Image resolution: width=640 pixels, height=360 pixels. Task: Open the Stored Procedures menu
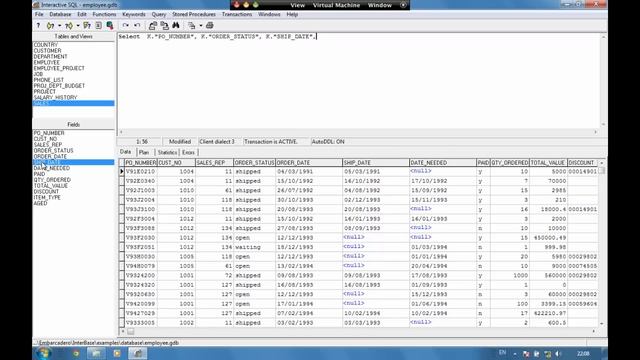(x=194, y=14)
